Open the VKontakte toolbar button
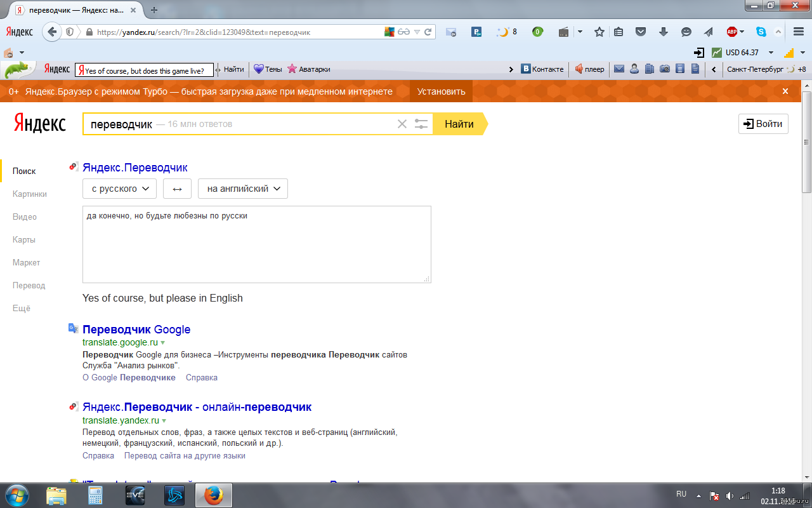812x508 pixels. click(542, 69)
